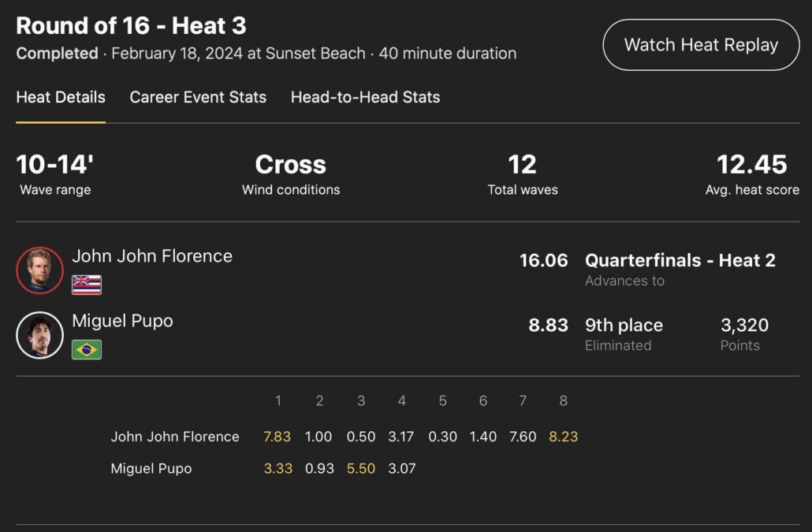
Task: Click the 9th place result text
Action: click(x=624, y=326)
